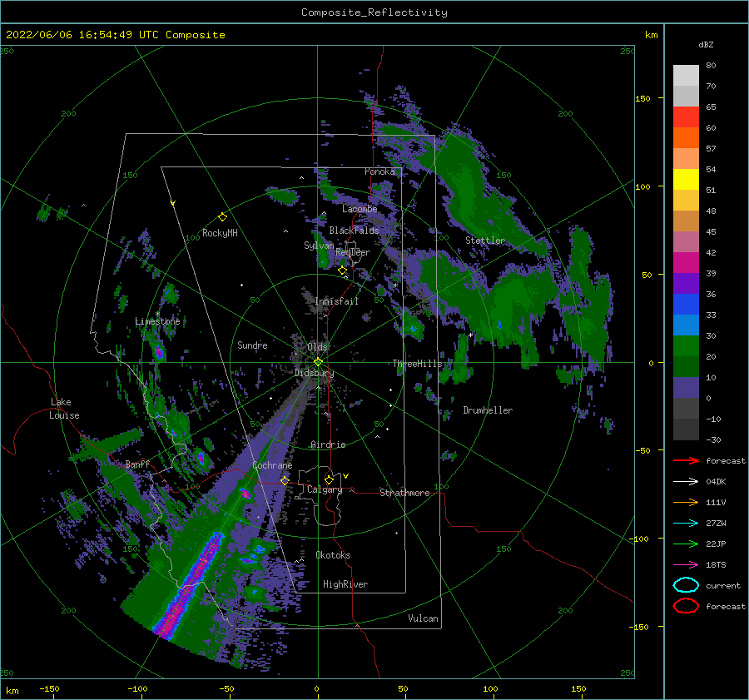The height and width of the screenshot is (700, 749).
Task: Click the Banff label on the map
Action: tap(137, 464)
